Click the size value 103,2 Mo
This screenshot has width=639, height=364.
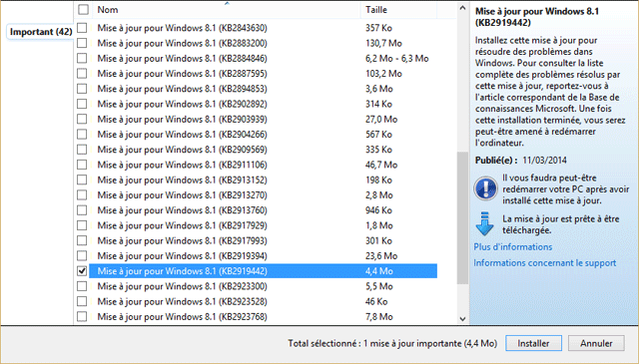(383, 73)
